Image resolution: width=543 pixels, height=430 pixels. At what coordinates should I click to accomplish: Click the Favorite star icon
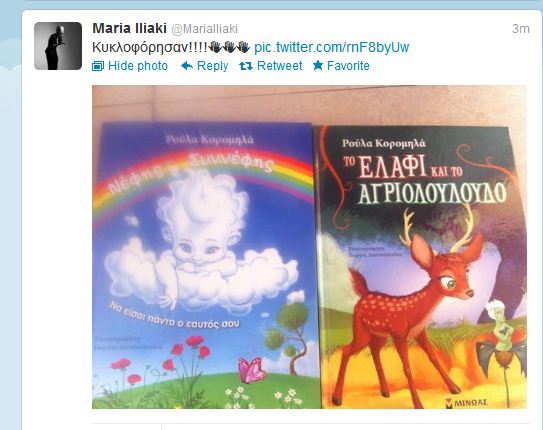[318, 65]
